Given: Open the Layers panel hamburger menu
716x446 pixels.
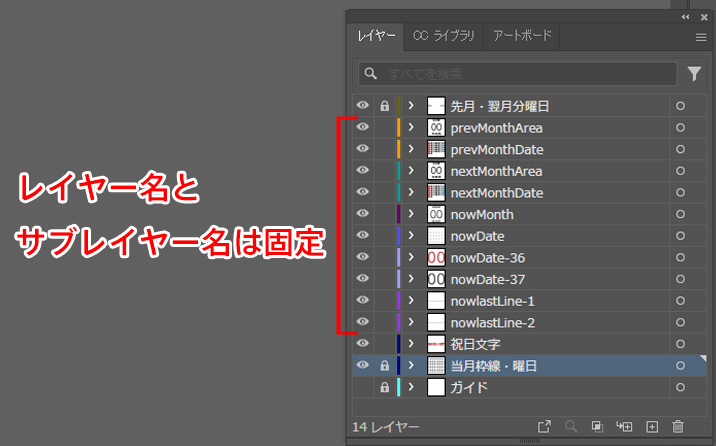Looking at the screenshot, I should coord(700,37).
